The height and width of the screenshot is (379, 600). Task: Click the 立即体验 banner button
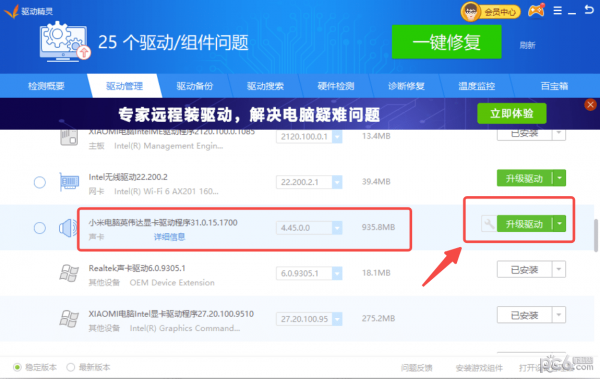512,114
